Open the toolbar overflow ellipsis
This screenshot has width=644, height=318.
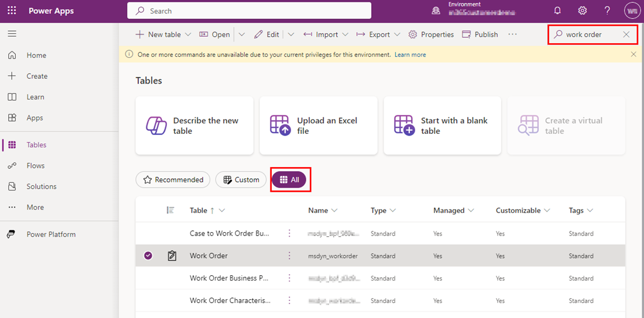[x=512, y=34]
